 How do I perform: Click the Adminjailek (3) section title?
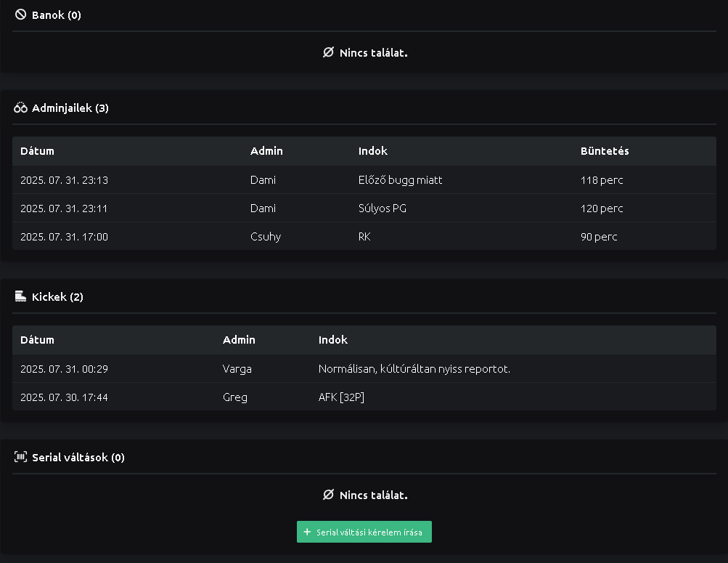(70, 108)
